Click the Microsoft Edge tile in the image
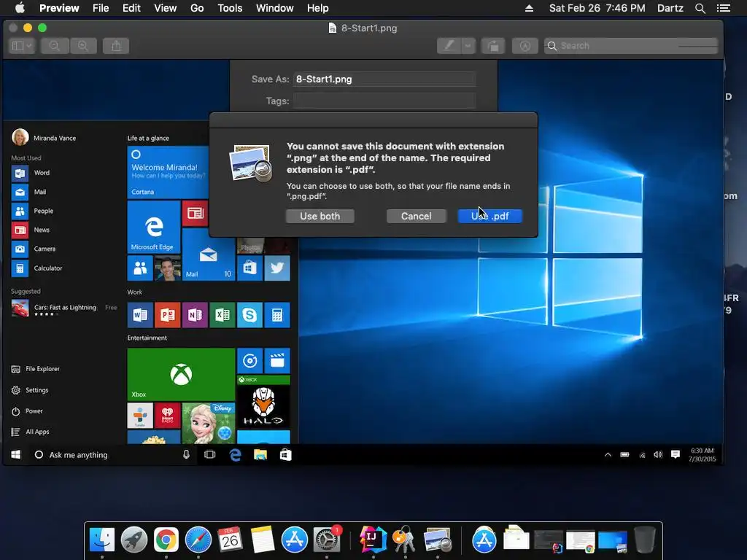Viewport: 747px width, 560px height. click(x=153, y=227)
